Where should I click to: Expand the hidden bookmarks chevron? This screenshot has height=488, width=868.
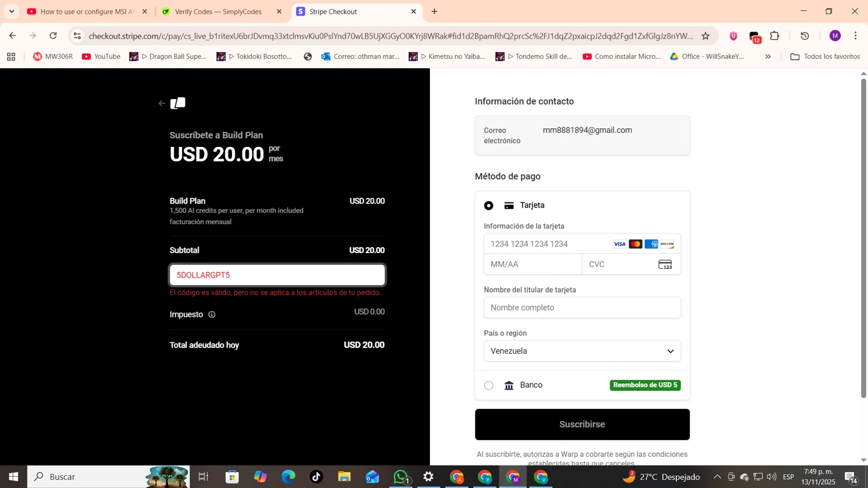768,57
